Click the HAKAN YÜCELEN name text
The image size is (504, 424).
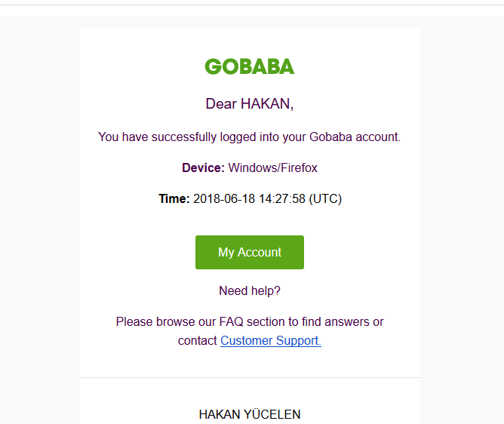coord(249,414)
